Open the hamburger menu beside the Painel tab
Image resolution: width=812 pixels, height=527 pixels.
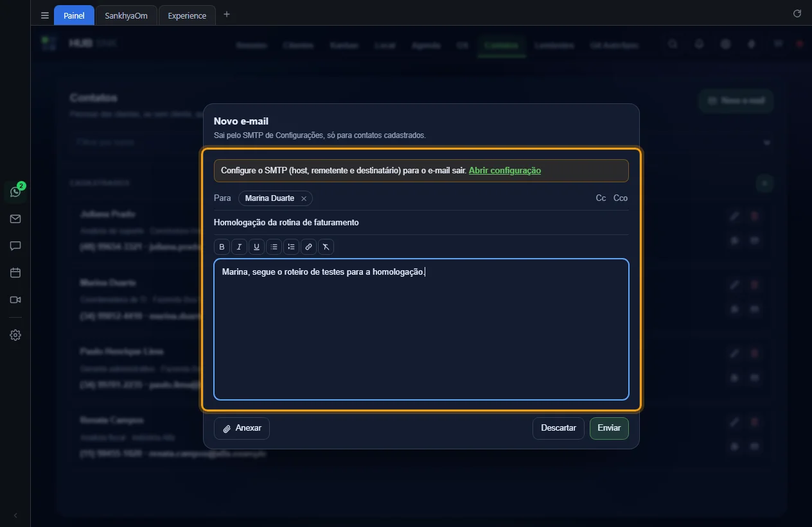point(44,15)
